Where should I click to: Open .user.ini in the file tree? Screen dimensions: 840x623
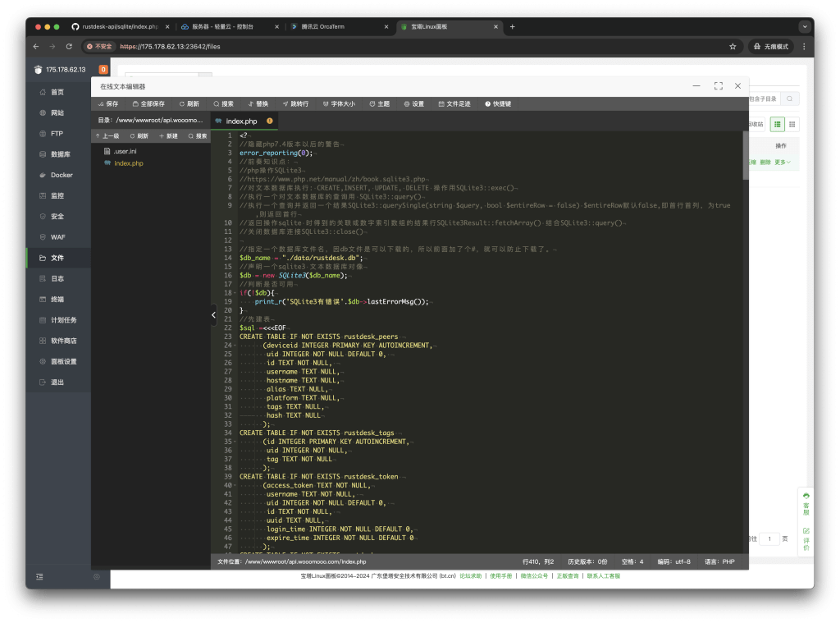[125, 151]
